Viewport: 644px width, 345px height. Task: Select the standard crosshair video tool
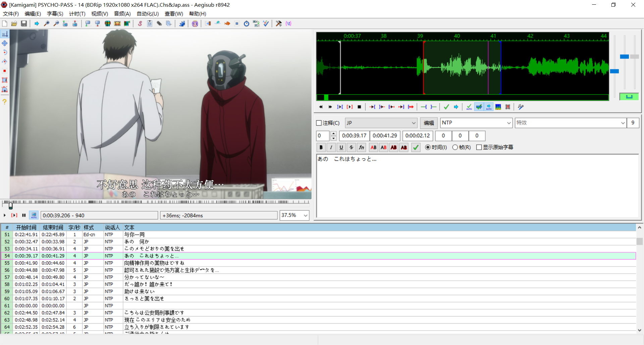coord(5,34)
